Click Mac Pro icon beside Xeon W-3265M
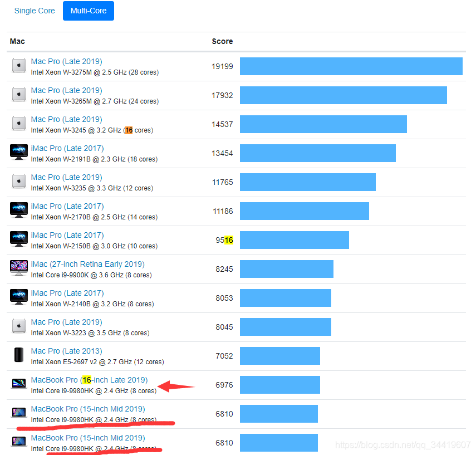This screenshot has width=476, height=455. pyautogui.click(x=19, y=95)
